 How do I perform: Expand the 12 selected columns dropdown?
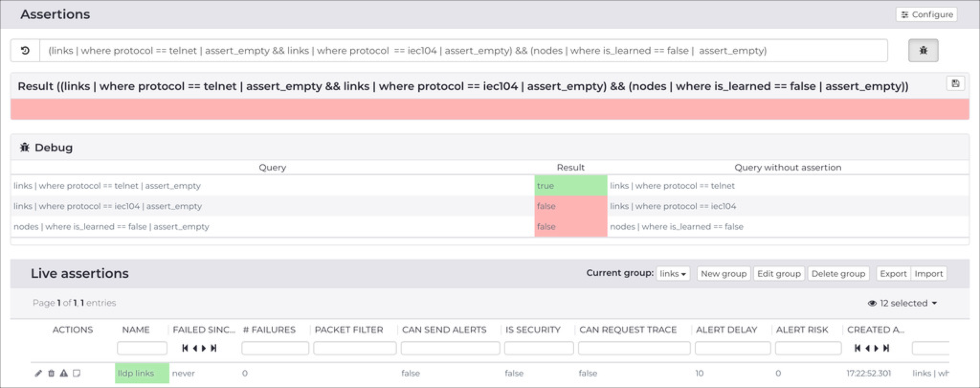[x=902, y=303]
